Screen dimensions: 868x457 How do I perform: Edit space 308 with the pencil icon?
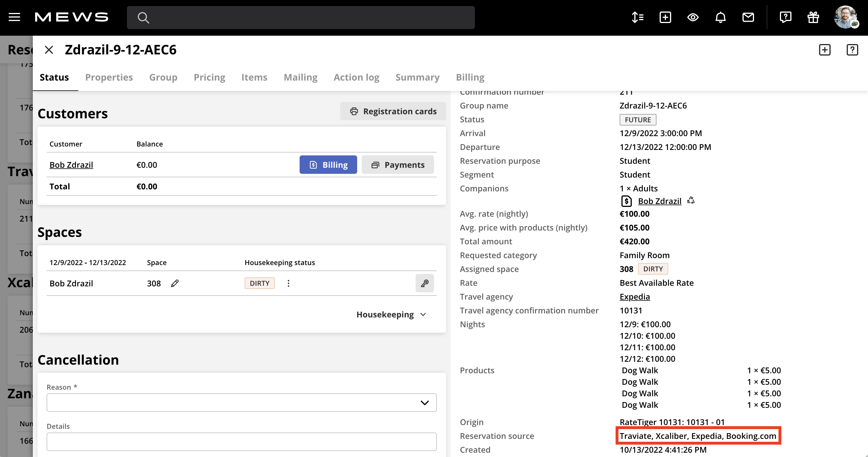point(174,283)
